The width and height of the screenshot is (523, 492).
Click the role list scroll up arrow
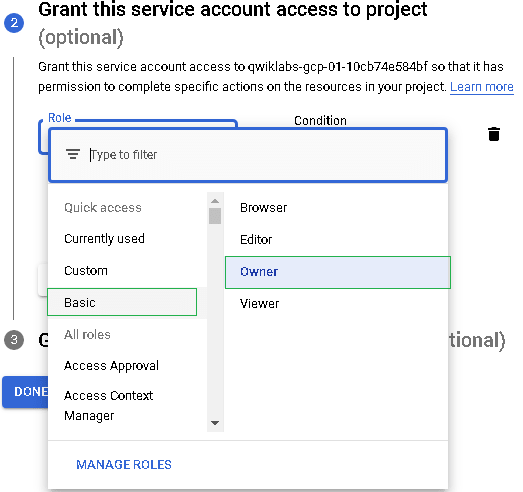[x=215, y=201]
